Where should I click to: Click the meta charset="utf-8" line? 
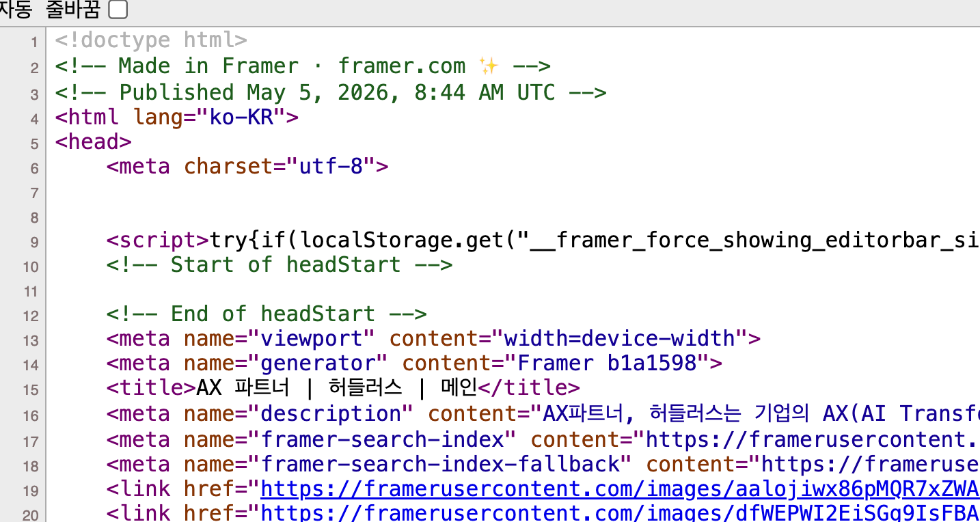pyautogui.click(x=247, y=166)
